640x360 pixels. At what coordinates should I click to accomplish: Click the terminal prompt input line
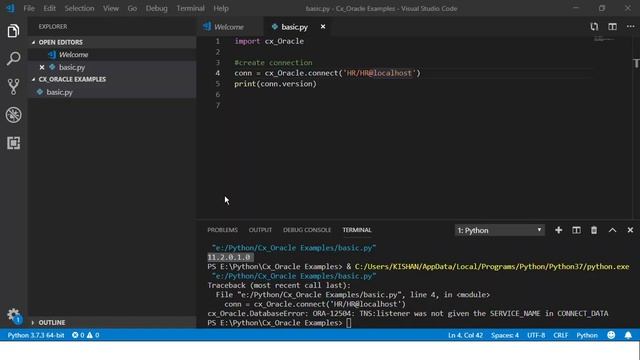tap(349, 323)
